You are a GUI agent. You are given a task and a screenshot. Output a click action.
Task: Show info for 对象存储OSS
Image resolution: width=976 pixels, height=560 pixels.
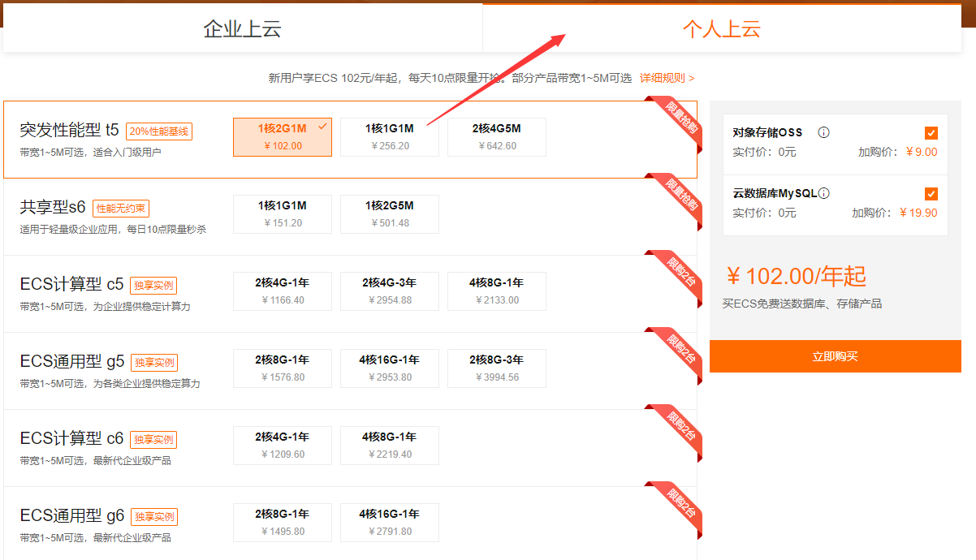point(823,132)
